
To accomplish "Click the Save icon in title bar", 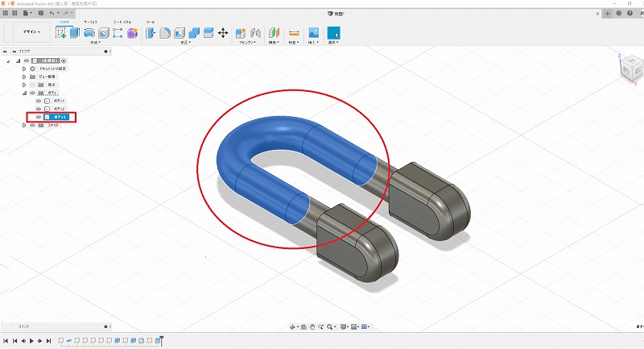I will click(42, 14).
